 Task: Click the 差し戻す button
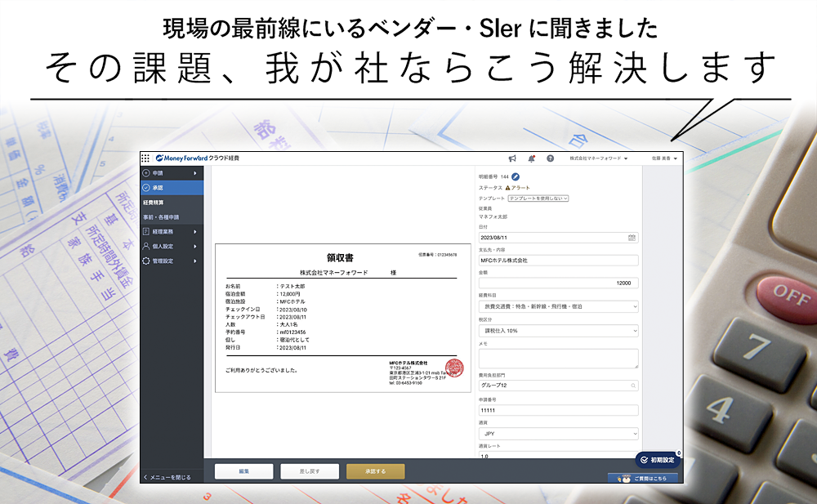(310, 471)
